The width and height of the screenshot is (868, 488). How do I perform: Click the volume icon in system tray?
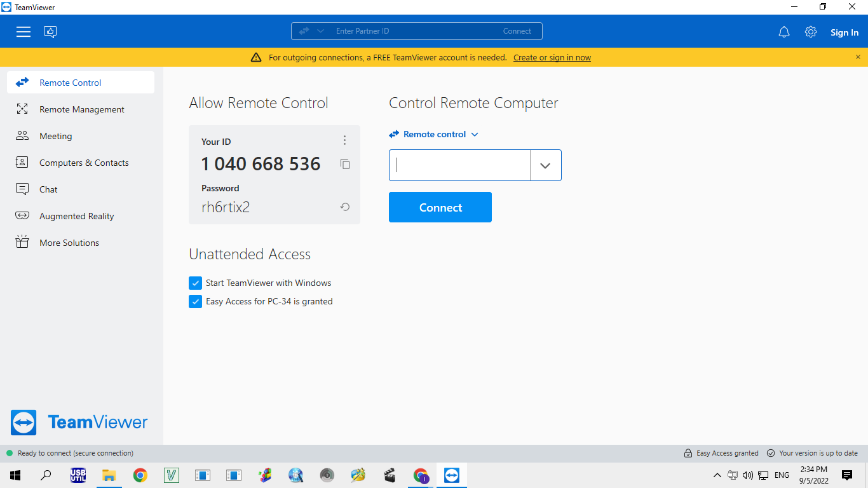(x=748, y=475)
